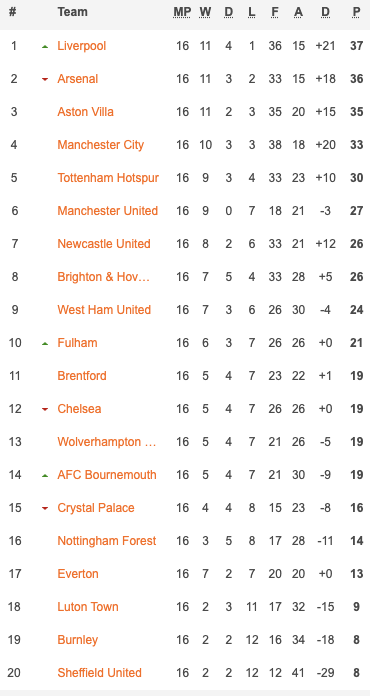Click the Team column header

tap(72, 12)
